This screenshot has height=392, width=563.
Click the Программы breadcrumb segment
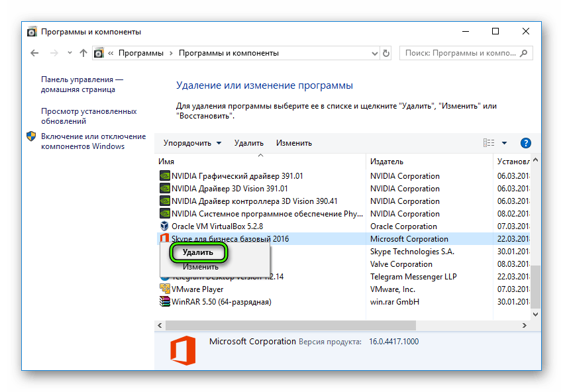[x=140, y=53]
